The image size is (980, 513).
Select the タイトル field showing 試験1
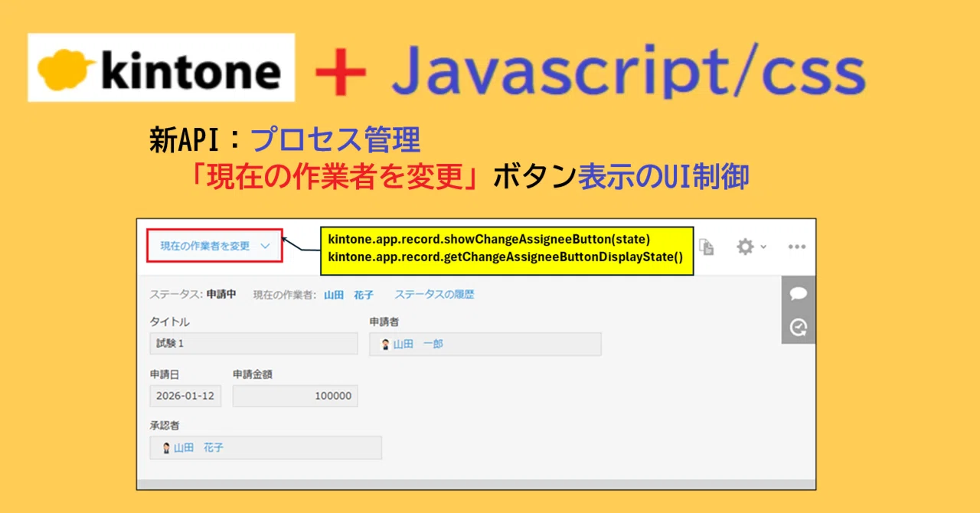[x=253, y=343]
